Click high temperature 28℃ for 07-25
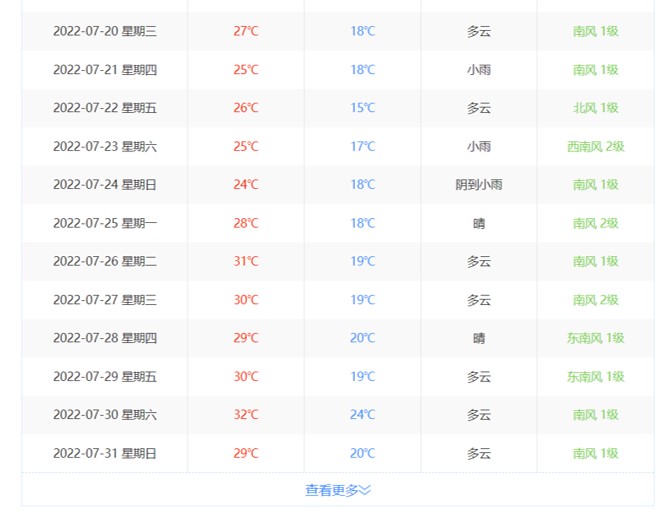The height and width of the screenshot is (517, 672). 246,223
